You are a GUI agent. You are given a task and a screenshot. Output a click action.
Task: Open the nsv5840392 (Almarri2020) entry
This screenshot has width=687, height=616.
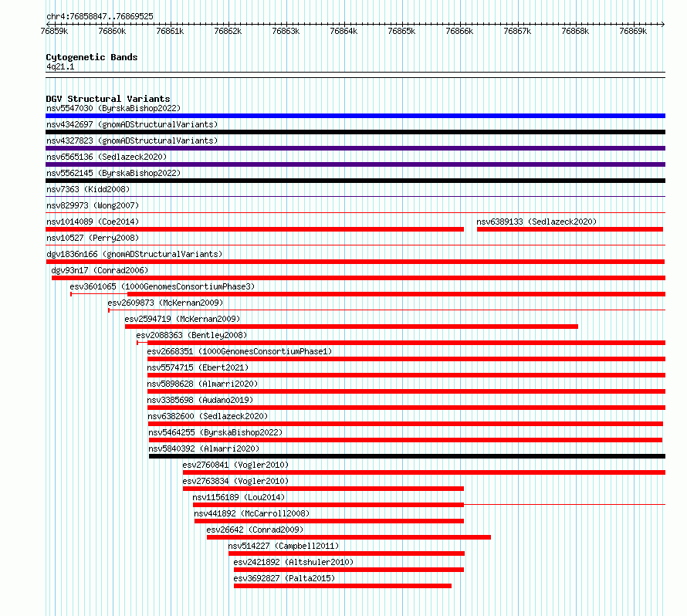pos(205,448)
